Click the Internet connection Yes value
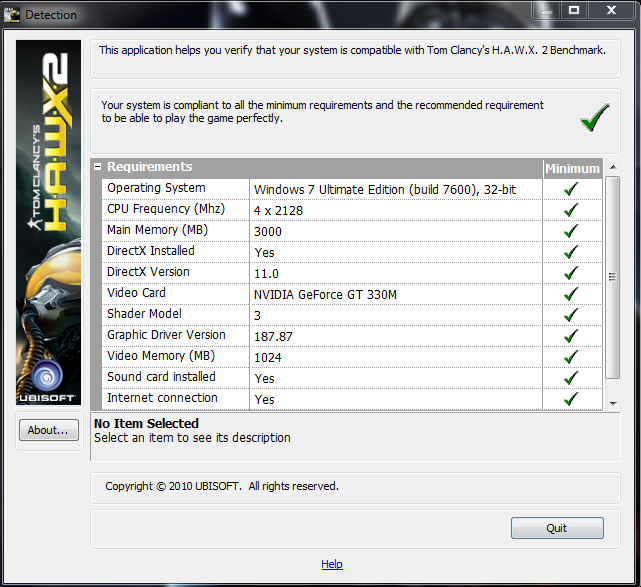This screenshot has width=641, height=587. [x=264, y=400]
